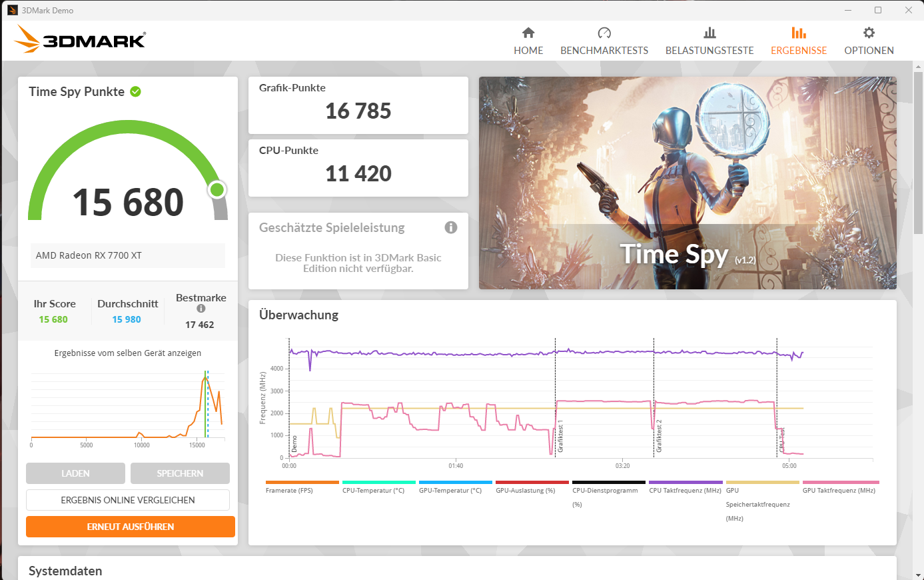Click the Grafiktest 1 marker in chart
This screenshot has width=924, height=580.
pyautogui.click(x=560, y=437)
